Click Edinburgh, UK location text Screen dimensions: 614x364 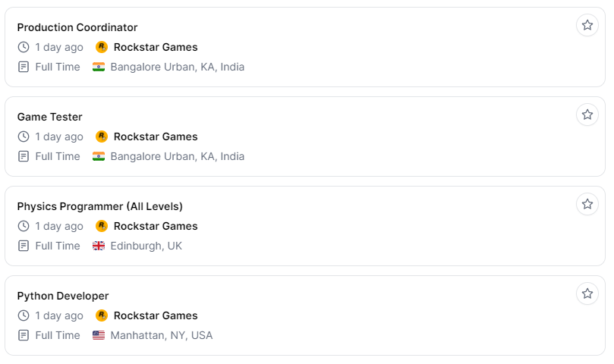coord(146,246)
